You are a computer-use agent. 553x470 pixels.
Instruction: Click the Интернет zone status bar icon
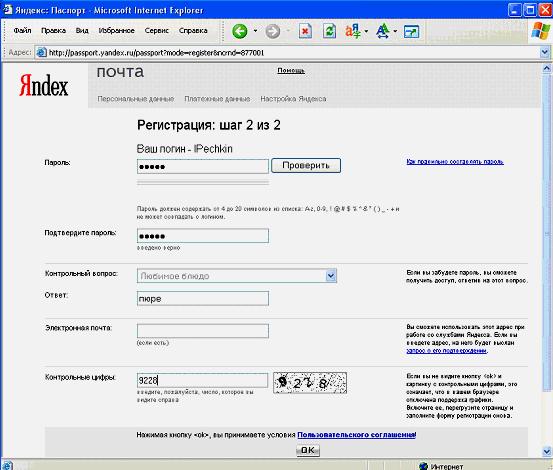(x=424, y=466)
